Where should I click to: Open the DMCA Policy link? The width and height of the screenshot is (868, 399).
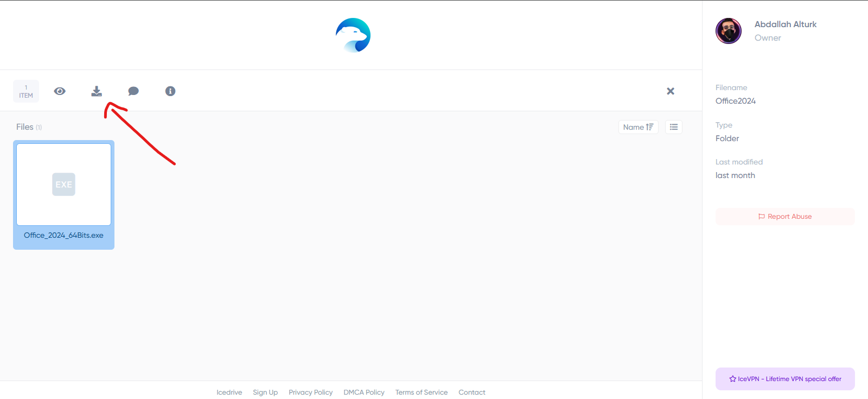click(363, 392)
